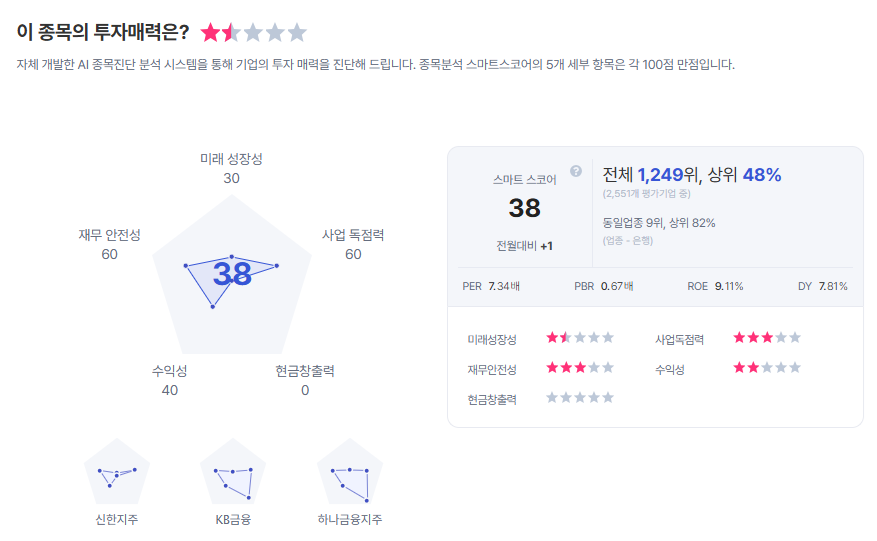
Task: Click the investment appeal star rating in the heading
Action: click(254, 33)
